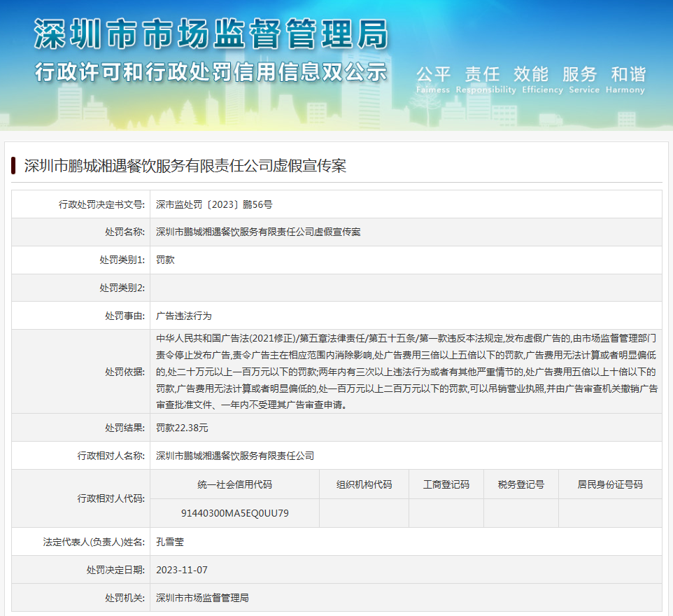
Task: Click the 税务登记号 column header
Action: pos(521,484)
